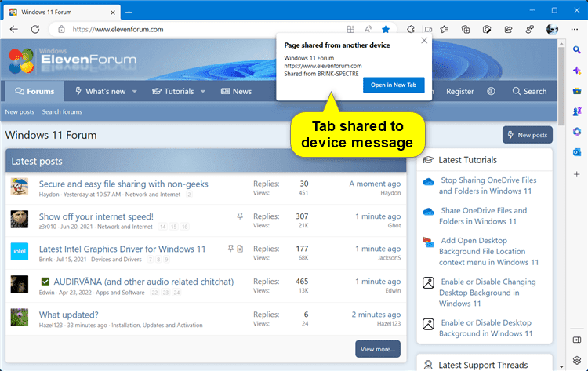The width and height of the screenshot is (588, 371).
Task: Click Open in New Tab button
Action: 394,85
